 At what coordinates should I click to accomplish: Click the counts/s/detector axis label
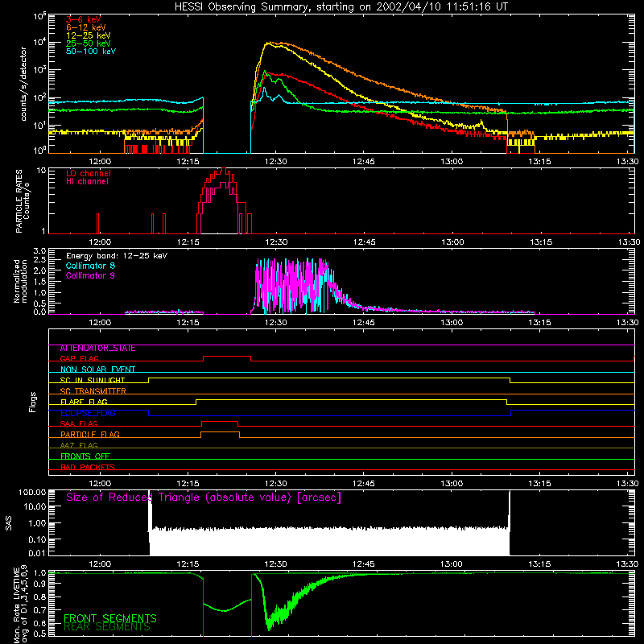(x=23, y=84)
